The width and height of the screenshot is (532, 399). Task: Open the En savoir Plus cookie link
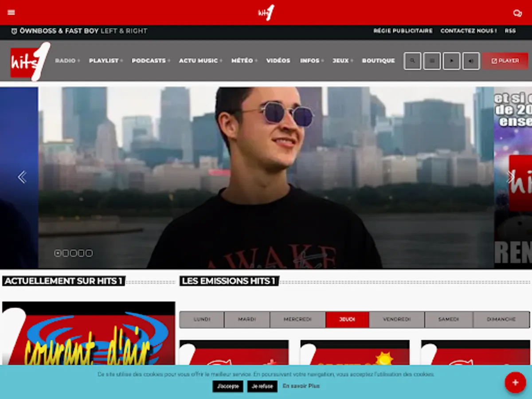tap(301, 386)
